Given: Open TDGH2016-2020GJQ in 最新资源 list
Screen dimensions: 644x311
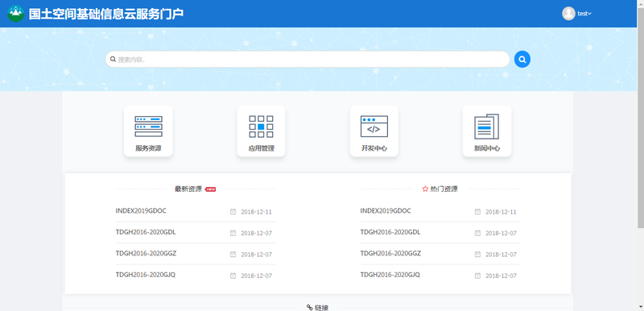Looking at the screenshot, I should (x=146, y=275).
